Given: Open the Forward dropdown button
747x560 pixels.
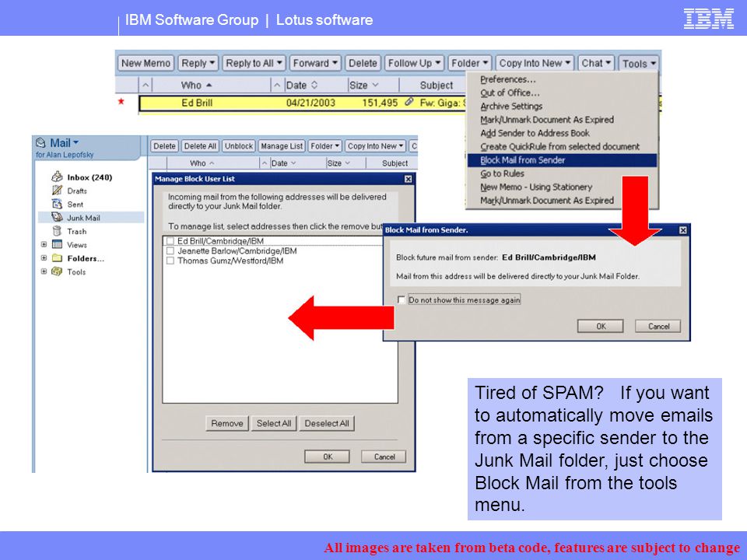Looking at the screenshot, I should [x=315, y=63].
